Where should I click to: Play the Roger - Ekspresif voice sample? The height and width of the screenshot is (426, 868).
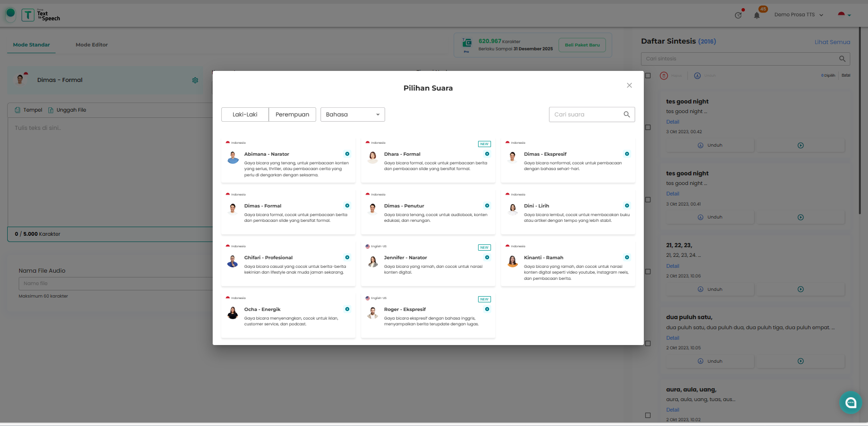pyautogui.click(x=487, y=309)
